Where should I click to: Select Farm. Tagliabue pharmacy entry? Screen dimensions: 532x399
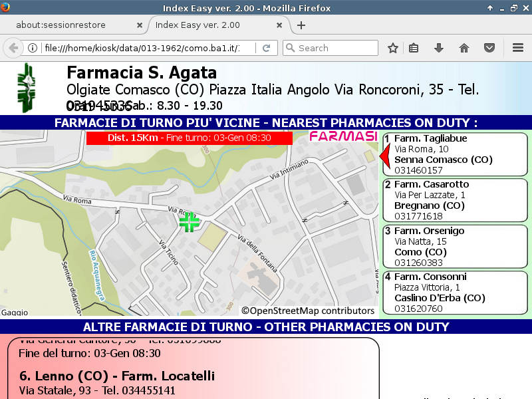point(456,154)
